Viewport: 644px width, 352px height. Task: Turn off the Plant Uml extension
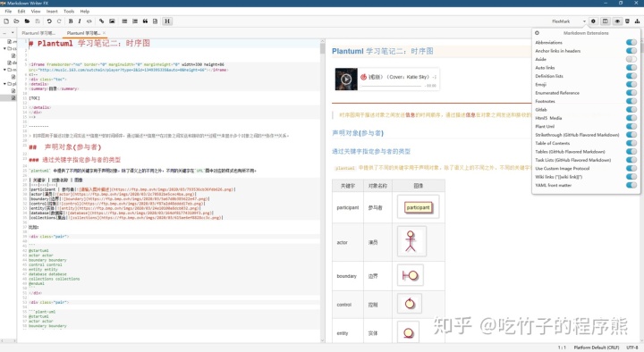631,126
